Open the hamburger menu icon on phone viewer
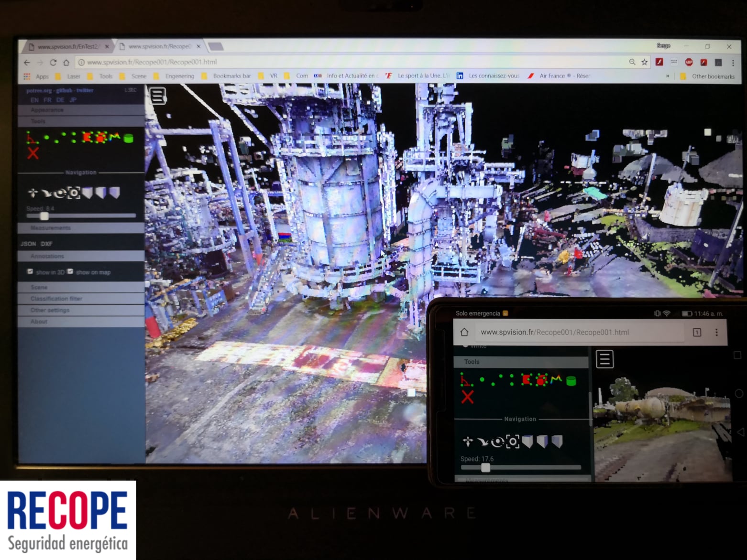The width and height of the screenshot is (747, 560). click(x=604, y=359)
